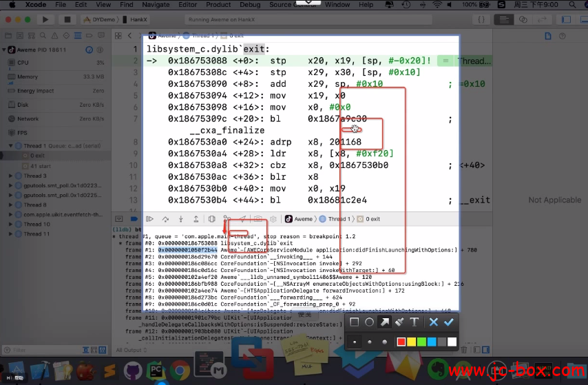588x385 pixels.
Task: Pick the blue color swatch
Action: [432, 342]
